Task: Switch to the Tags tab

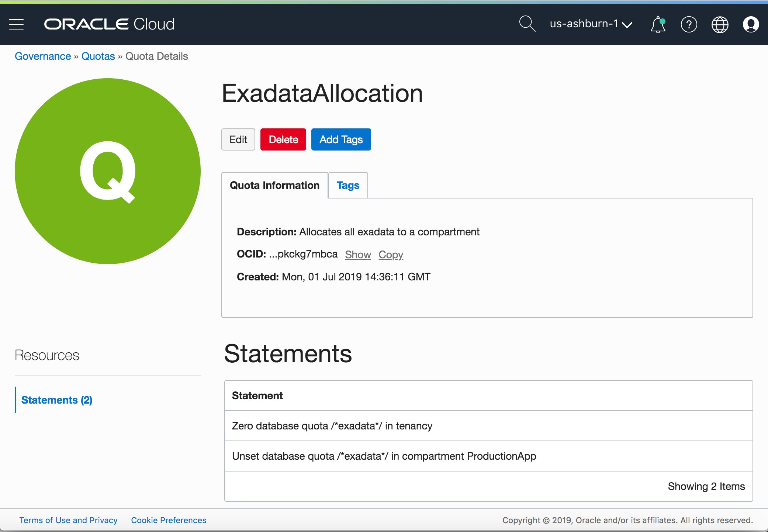Action: tap(347, 185)
